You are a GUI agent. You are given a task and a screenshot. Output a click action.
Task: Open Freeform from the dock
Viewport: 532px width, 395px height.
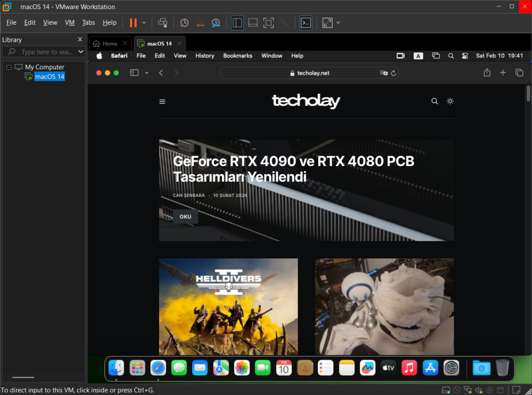point(367,368)
